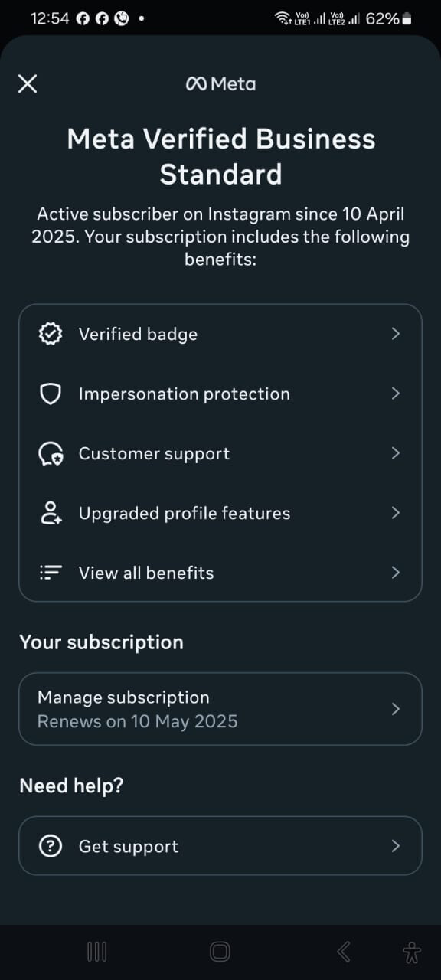Close the Meta Verified screen with X
The height and width of the screenshot is (980, 441).
(28, 83)
